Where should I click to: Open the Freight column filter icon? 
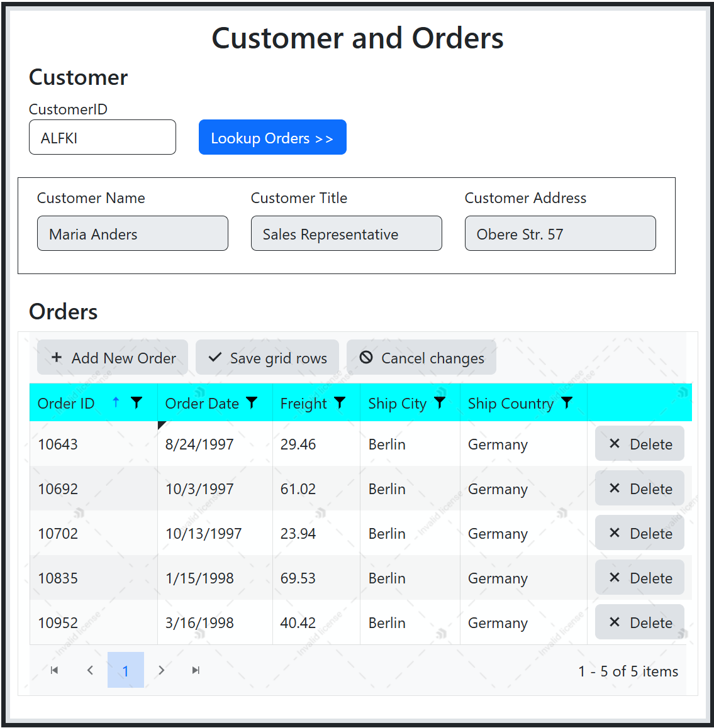point(340,402)
